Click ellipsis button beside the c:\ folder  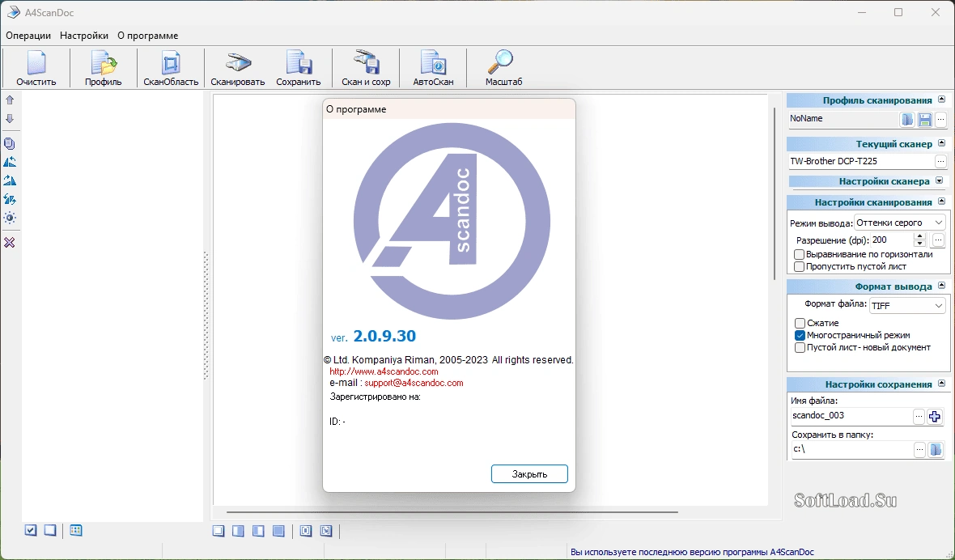click(919, 450)
